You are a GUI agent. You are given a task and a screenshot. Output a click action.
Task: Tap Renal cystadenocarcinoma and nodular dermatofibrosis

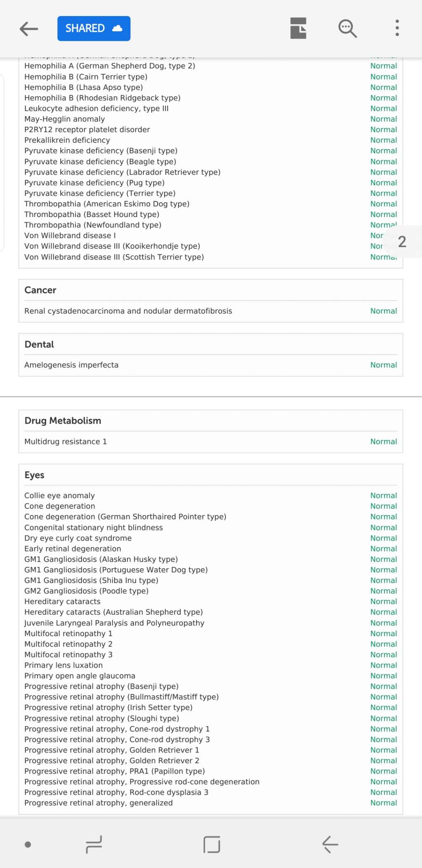[128, 311]
